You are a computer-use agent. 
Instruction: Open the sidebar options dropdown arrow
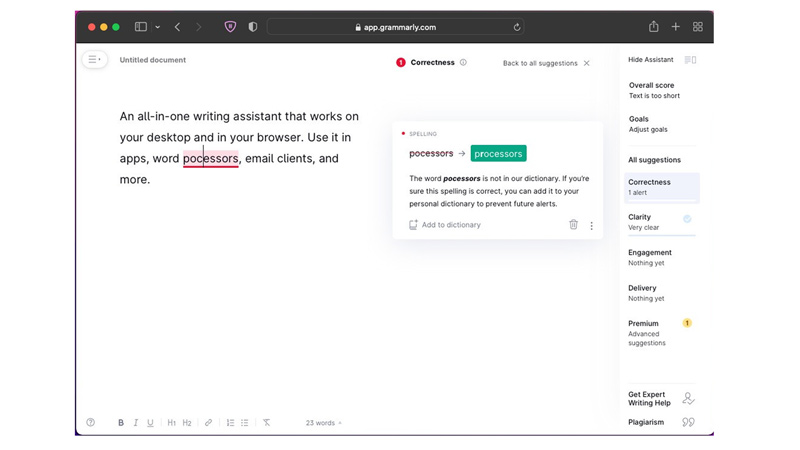(158, 27)
